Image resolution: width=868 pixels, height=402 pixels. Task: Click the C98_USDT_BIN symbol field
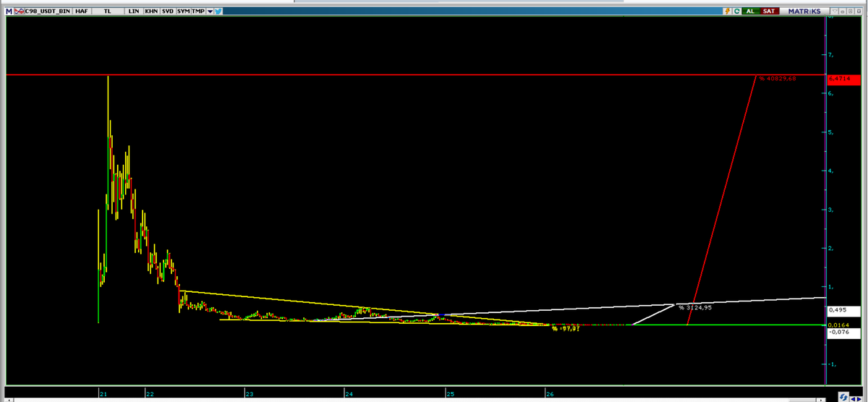(48, 12)
